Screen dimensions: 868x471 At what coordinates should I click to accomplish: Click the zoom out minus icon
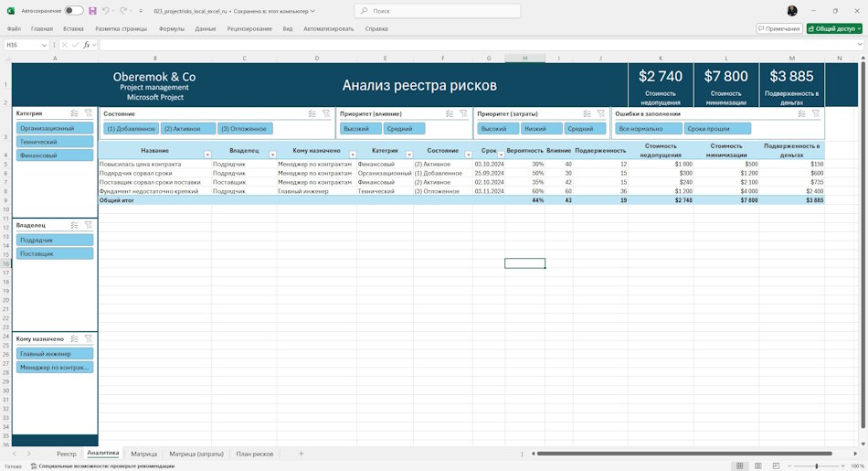790,466
